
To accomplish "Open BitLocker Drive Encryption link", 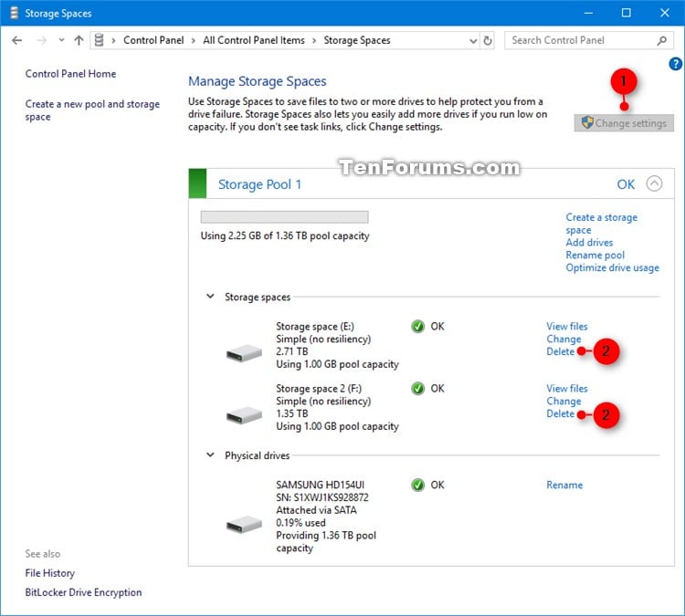I will pyautogui.click(x=83, y=592).
